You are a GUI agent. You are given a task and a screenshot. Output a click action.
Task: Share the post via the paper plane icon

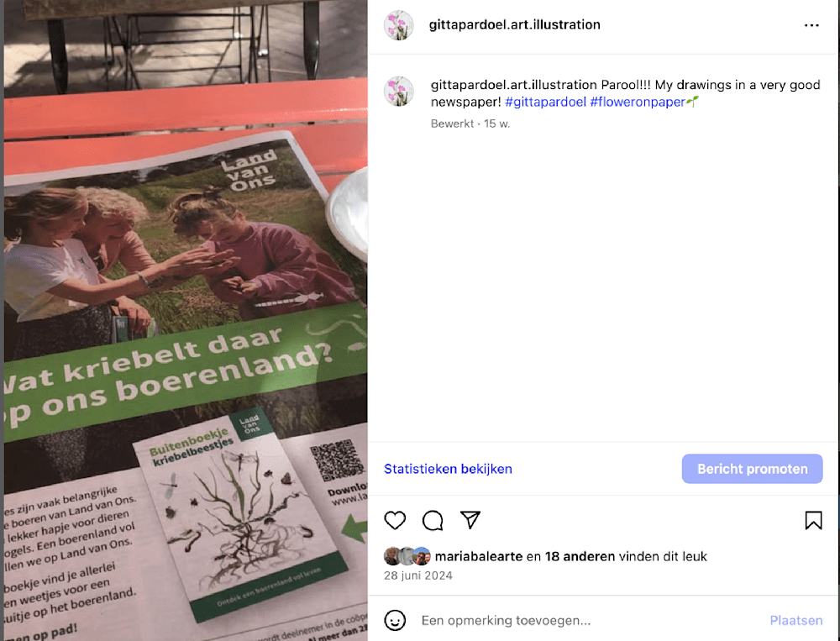470,520
